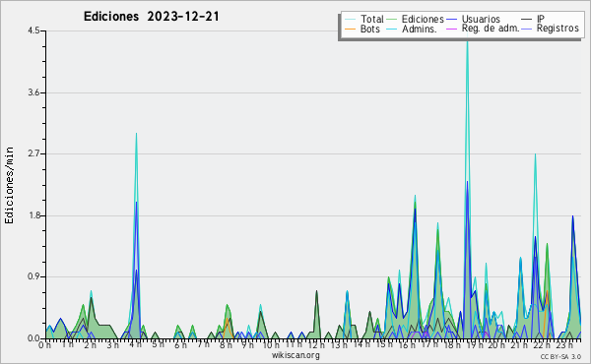This screenshot has height=364, width=591.
Task: Click the orange Bots legend line
Action: point(350,29)
